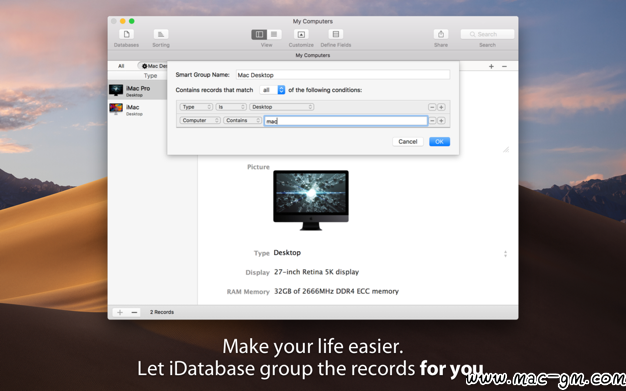Select the All group tab
626x391 pixels.
[121, 66]
